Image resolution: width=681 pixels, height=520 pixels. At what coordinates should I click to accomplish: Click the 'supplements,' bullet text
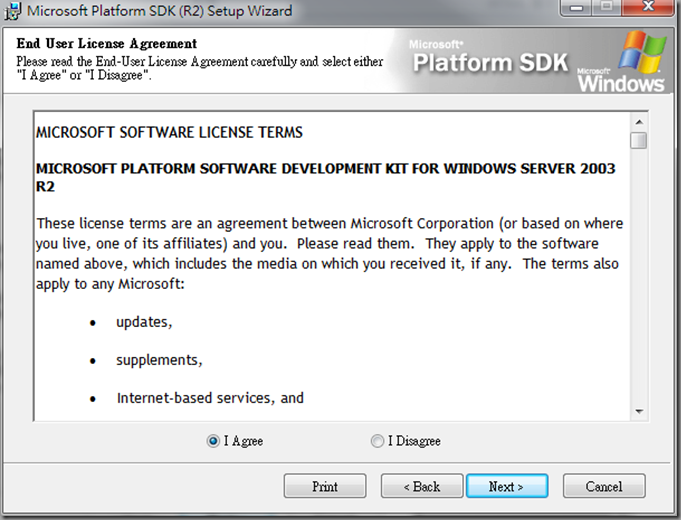(159, 360)
